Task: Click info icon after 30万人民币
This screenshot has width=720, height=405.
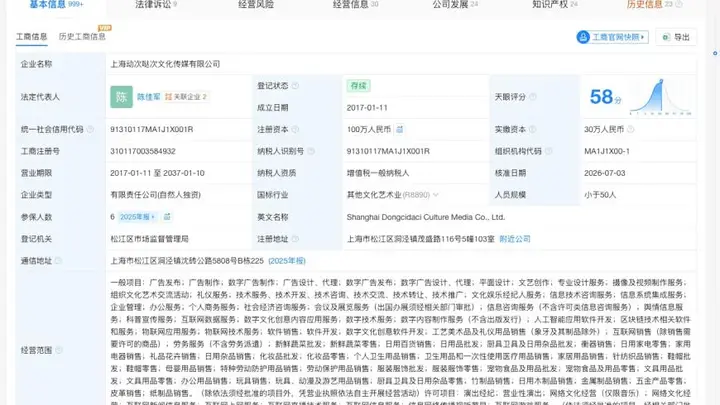Action: (x=630, y=129)
